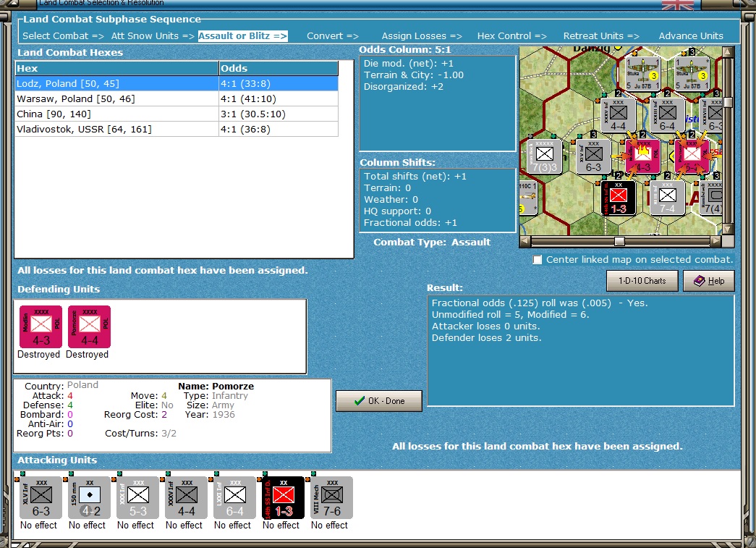The image size is (756, 548).
Task: Click the Combat Type: Assault label
Action: 431,243
